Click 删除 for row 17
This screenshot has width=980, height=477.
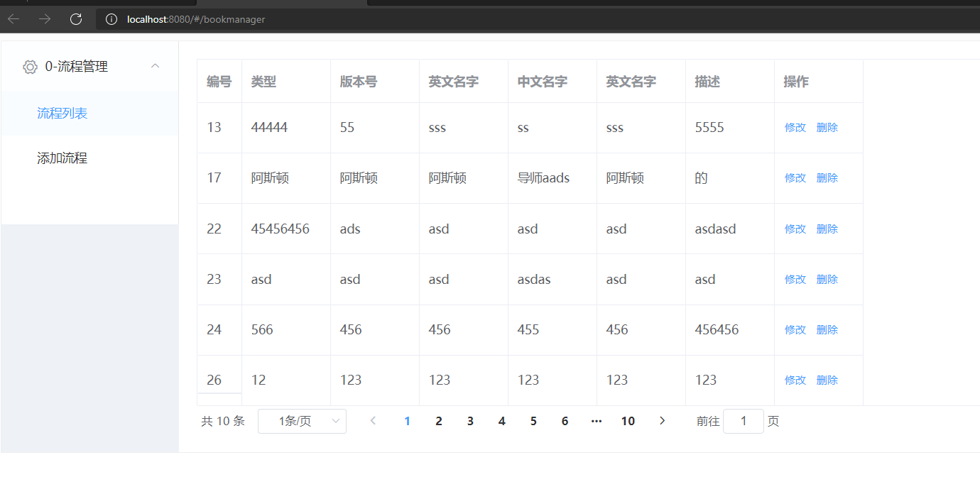point(827,178)
